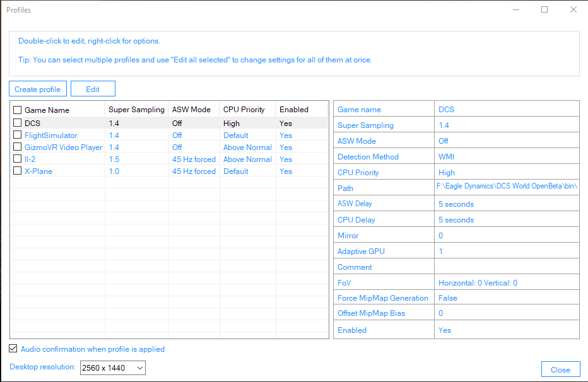
Task: Minimize the Profiles window
Action: click(x=516, y=9)
